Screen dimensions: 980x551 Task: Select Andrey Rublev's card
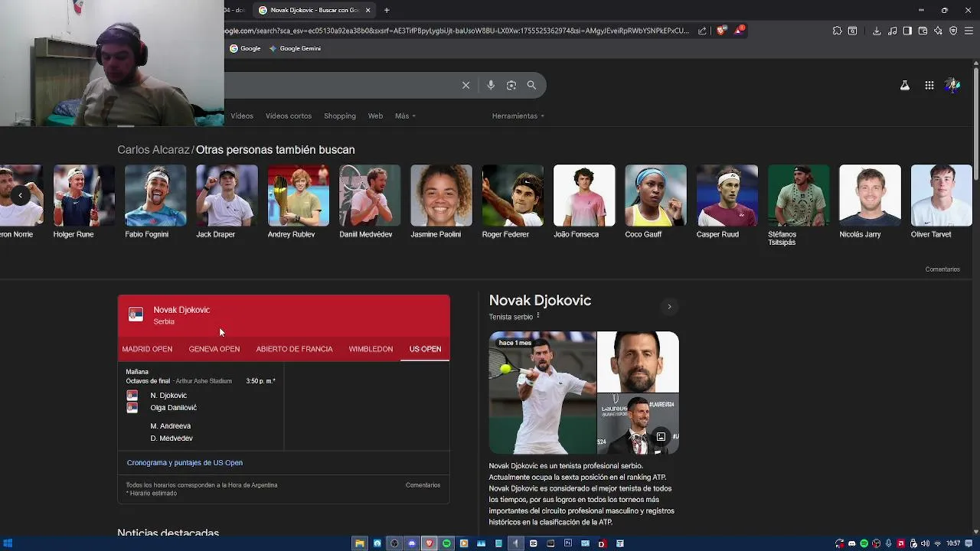click(x=299, y=202)
